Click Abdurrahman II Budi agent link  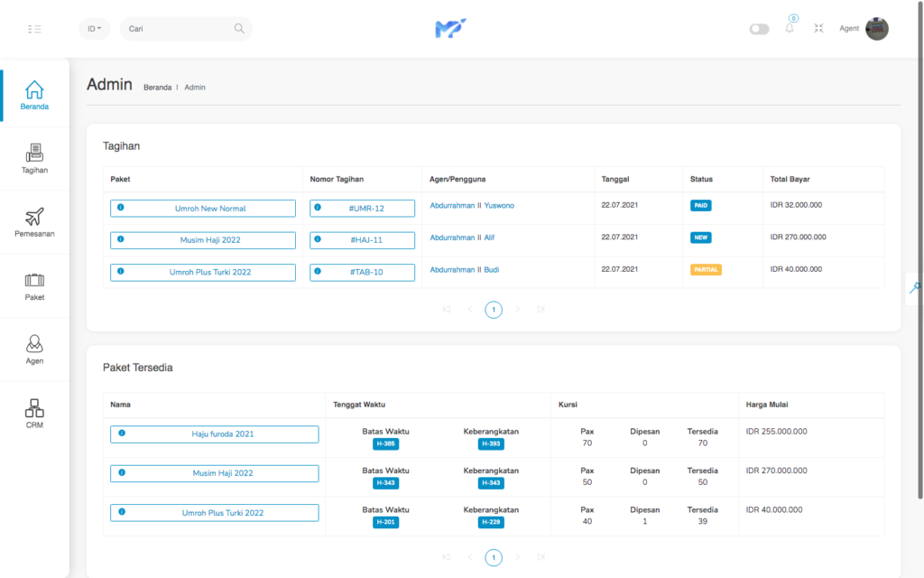click(465, 269)
